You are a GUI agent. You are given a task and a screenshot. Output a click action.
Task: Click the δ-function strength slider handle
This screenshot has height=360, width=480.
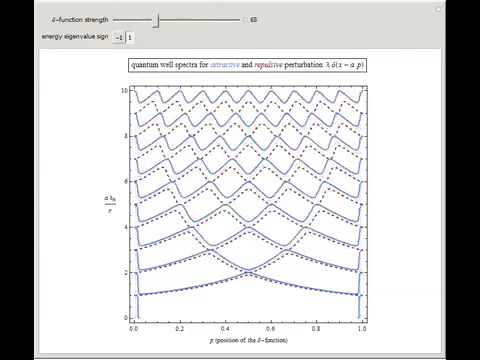(x=156, y=20)
